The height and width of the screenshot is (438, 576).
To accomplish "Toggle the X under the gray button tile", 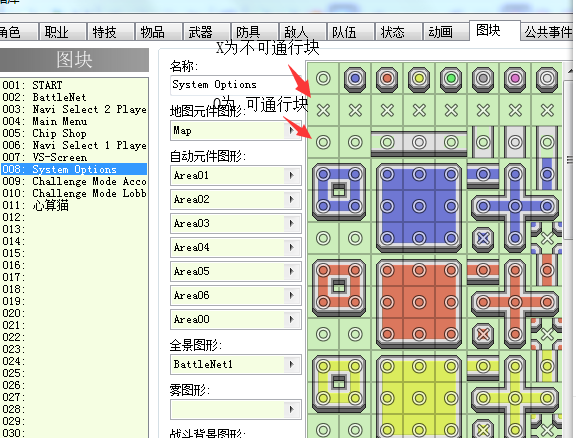I will [x=483, y=110].
